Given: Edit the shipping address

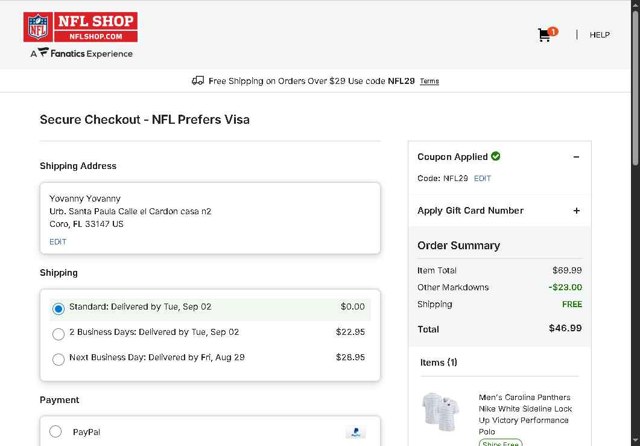Looking at the screenshot, I should coord(58,242).
